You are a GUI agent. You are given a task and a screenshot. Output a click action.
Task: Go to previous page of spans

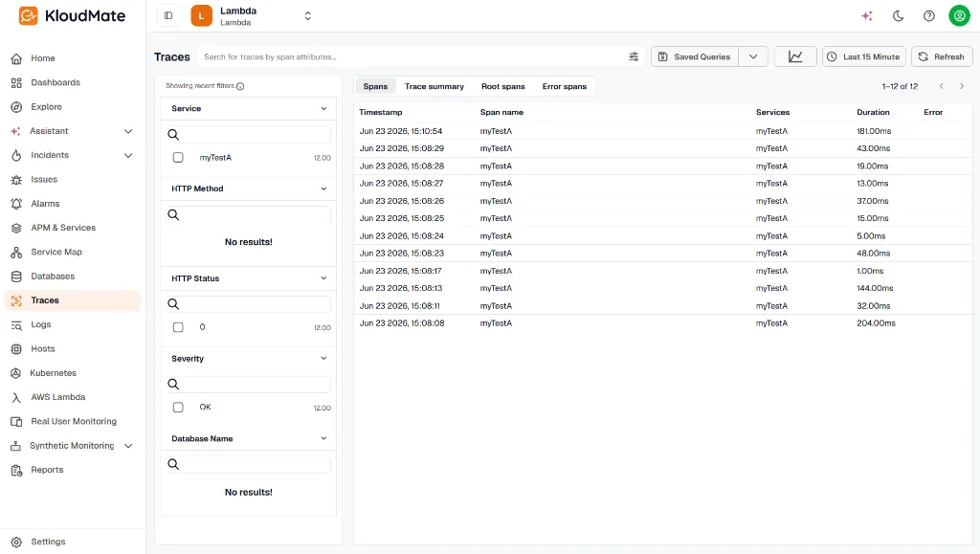tap(942, 86)
